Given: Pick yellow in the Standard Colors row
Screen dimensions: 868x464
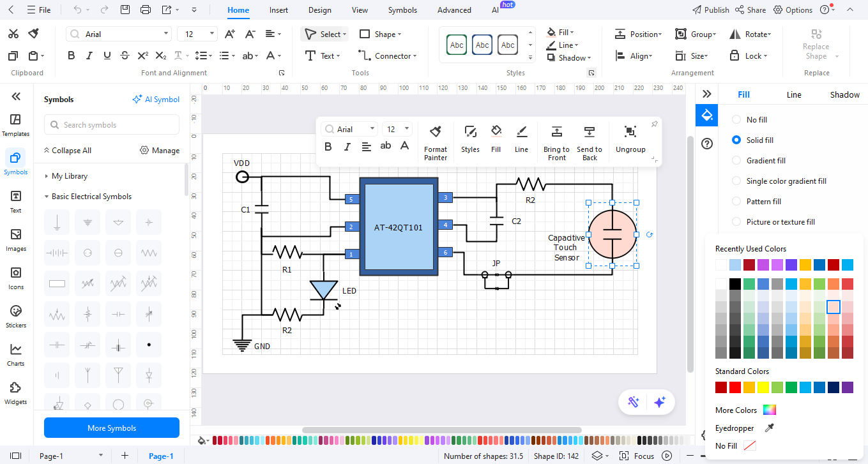Looking at the screenshot, I should tap(763, 387).
